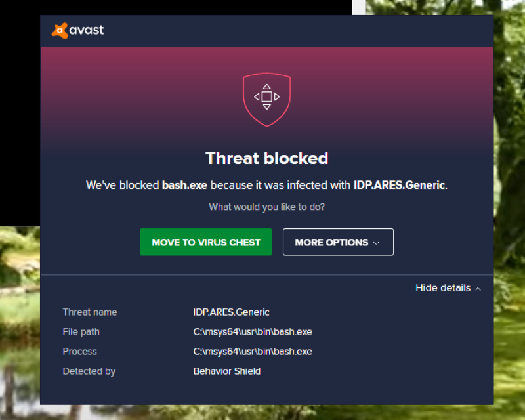Viewport: 525px width, 420px height.
Task: Select the bash.exe path in Process row
Action: (x=253, y=352)
